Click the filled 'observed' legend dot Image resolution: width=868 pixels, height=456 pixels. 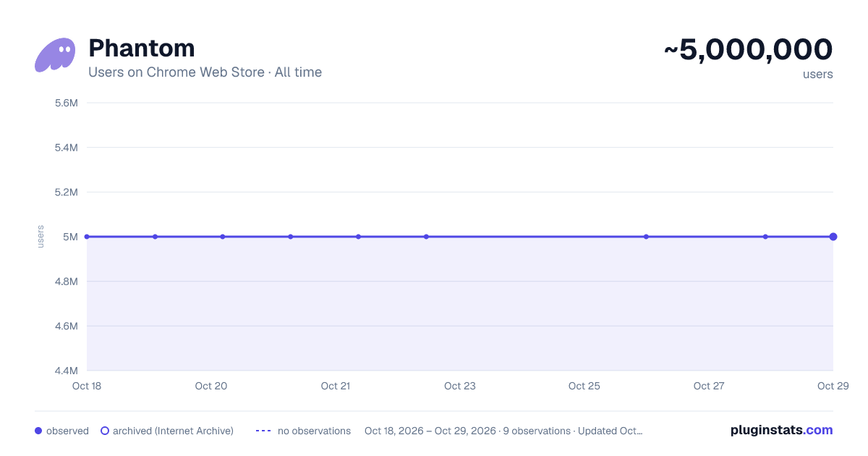click(x=38, y=431)
